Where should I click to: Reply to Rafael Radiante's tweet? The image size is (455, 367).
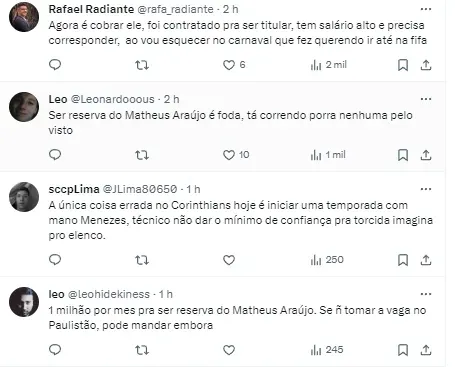(x=55, y=65)
